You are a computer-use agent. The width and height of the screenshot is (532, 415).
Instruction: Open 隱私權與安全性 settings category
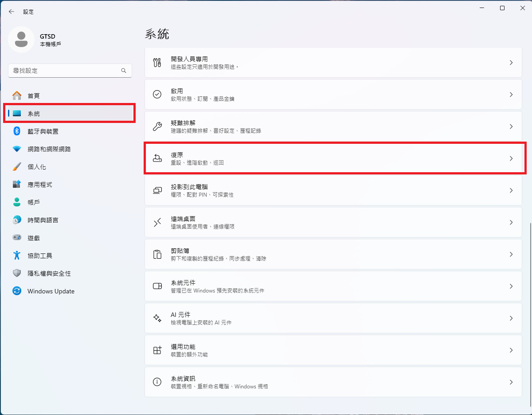(70, 273)
